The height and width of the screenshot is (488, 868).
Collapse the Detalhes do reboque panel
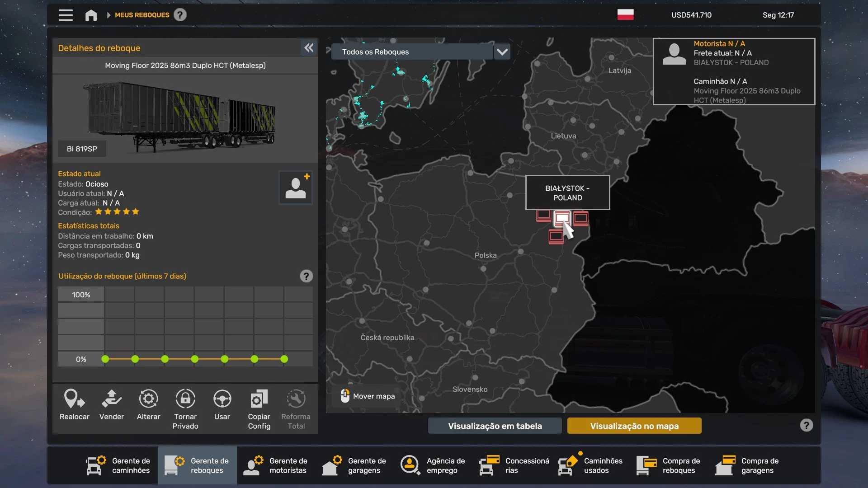[309, 48]
